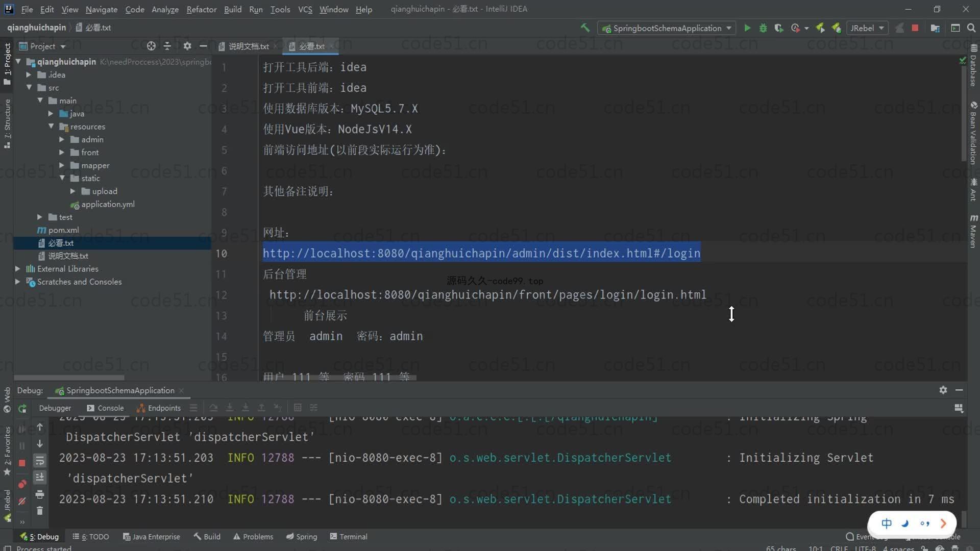Open the JRebel dropdown

tap(867, 28)
